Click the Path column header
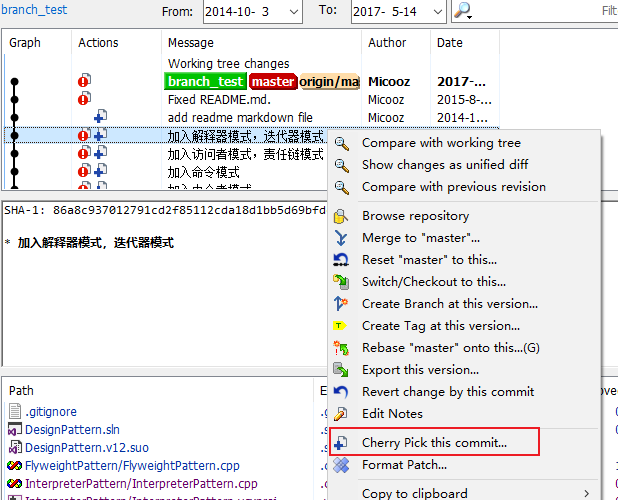This screenshot has width=618, height=500. 21,390
